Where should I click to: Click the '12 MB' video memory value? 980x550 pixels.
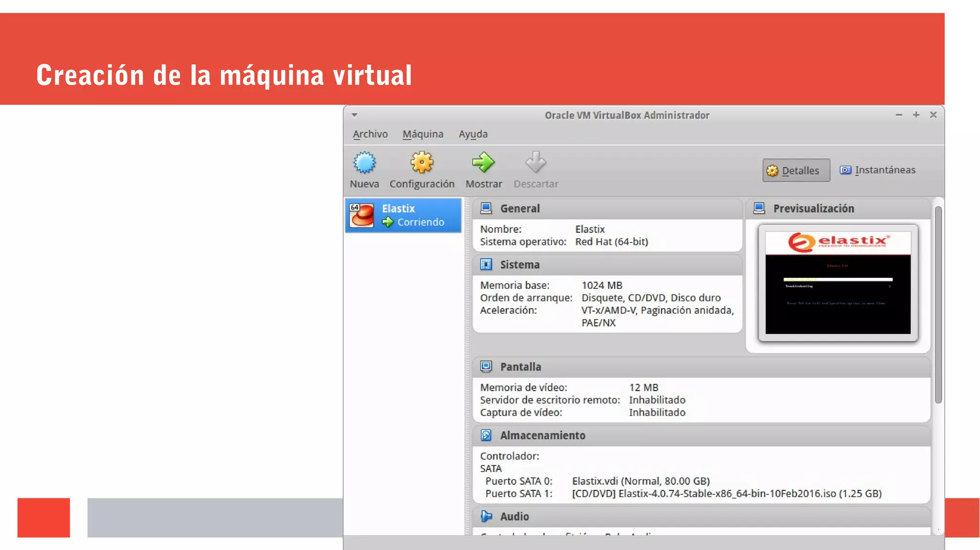(x=644, y=388)
